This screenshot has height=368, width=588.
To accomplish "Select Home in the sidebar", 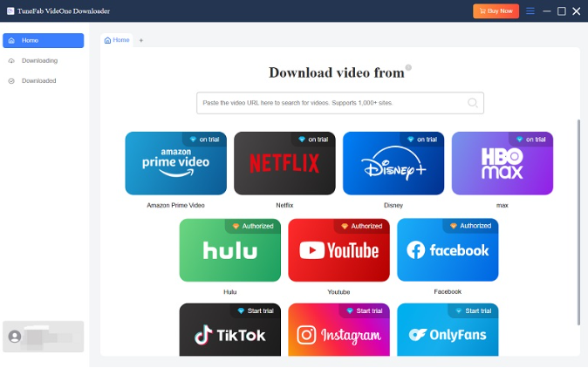I will pos(43,40).
